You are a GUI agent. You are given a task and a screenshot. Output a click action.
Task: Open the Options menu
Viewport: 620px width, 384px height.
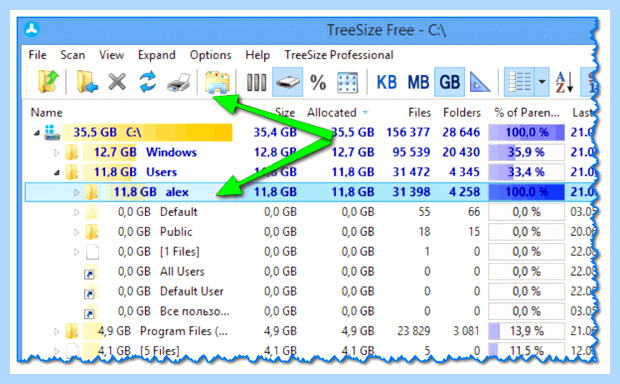tap(210, 55)
